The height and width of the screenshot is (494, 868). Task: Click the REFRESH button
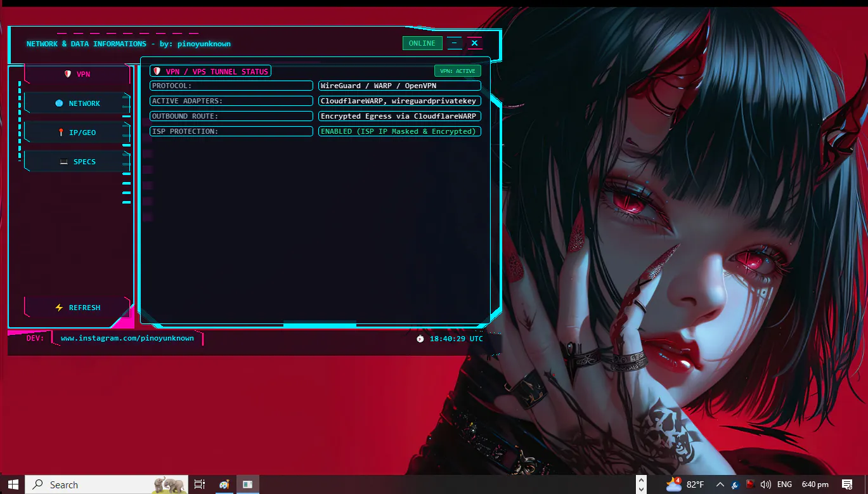[77, 308]
